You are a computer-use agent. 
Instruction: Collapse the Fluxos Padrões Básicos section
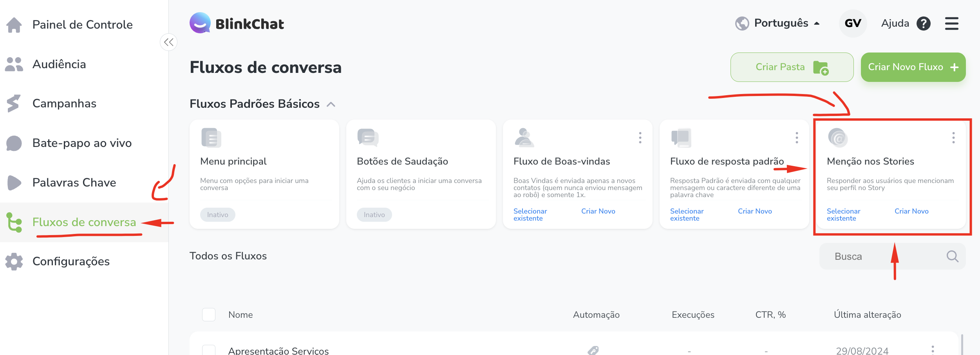[x=331, y=104]
